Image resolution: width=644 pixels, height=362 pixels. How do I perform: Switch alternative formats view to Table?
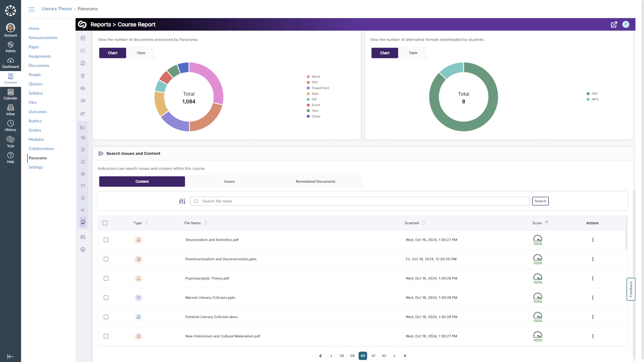(x=413, y=53)
